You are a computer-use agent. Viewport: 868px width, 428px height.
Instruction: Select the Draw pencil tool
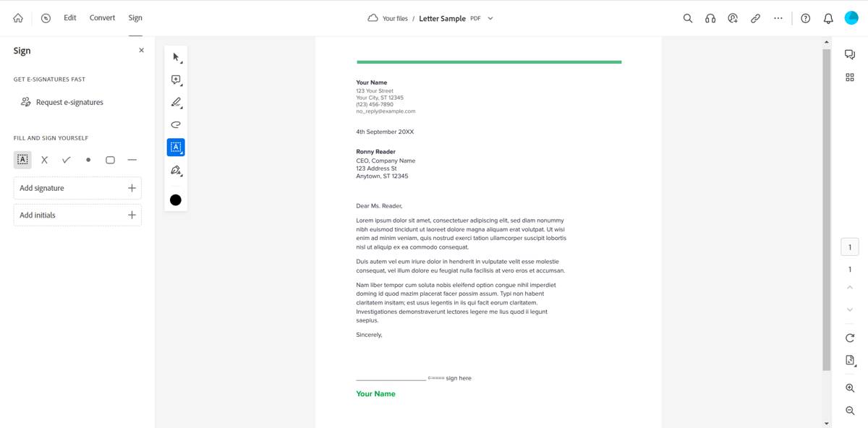coord(175,102)
